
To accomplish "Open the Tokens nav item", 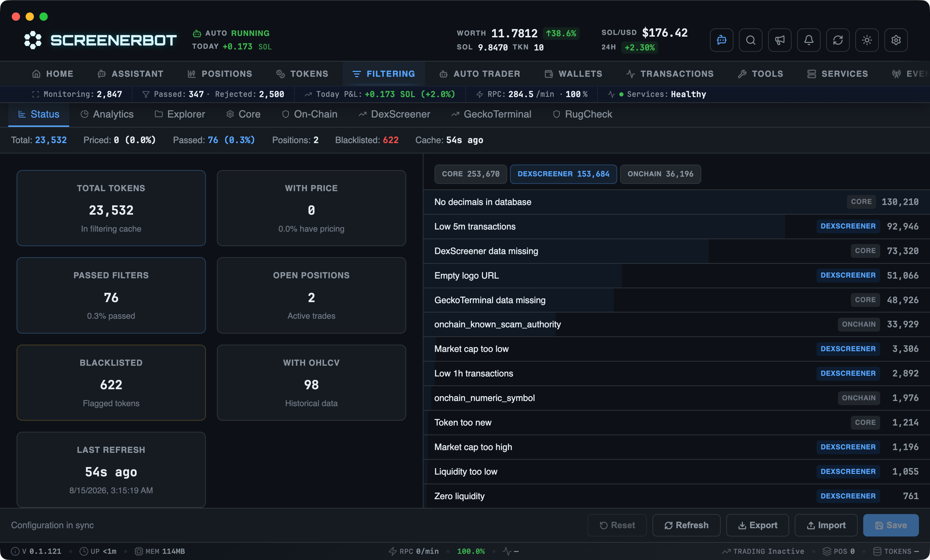I will 302,74.
